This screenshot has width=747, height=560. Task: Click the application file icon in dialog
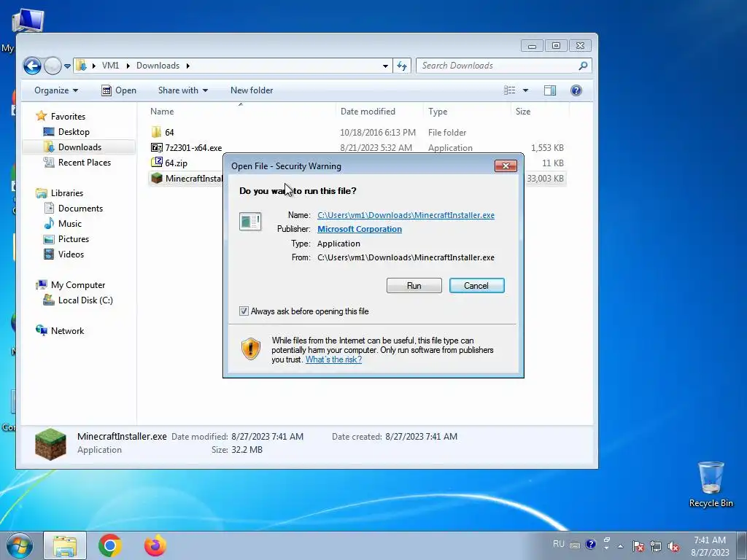250,222
